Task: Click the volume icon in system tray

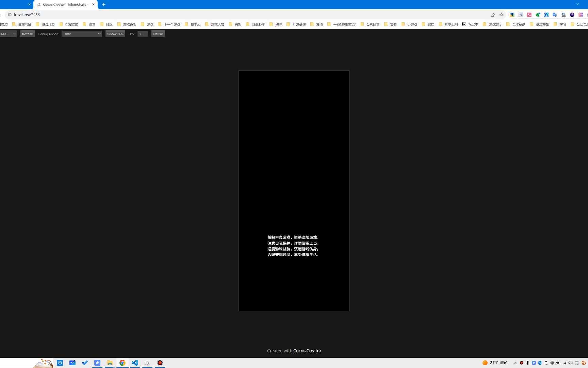Action: click(571, 363)
